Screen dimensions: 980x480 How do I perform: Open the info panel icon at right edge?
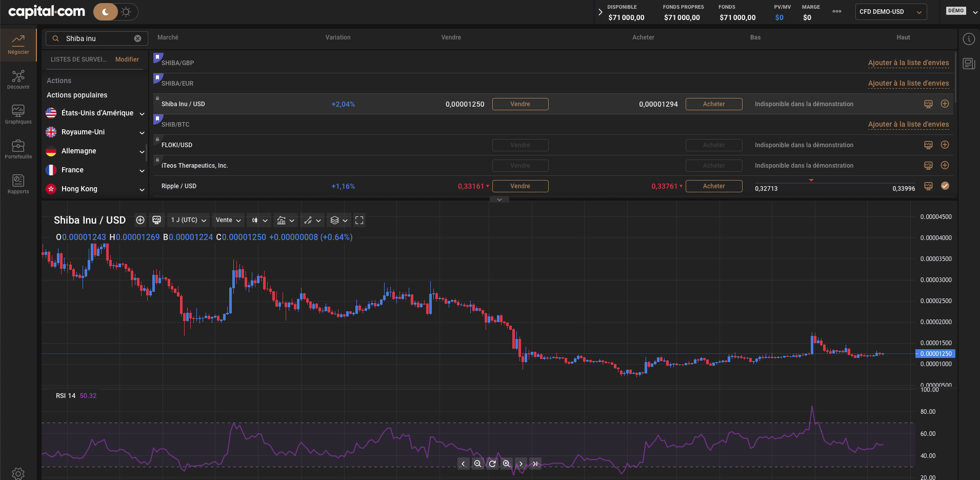coord(969,39)
